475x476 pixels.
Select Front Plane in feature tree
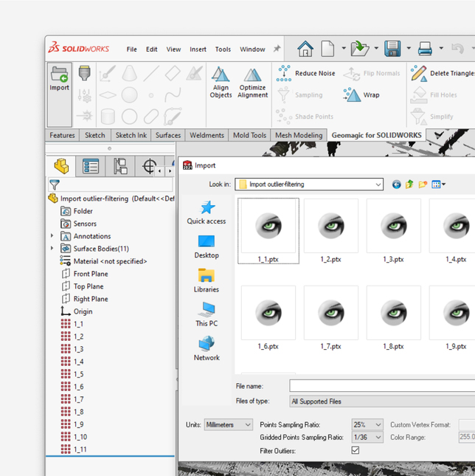pyautogui.click(x=85, y=274)
